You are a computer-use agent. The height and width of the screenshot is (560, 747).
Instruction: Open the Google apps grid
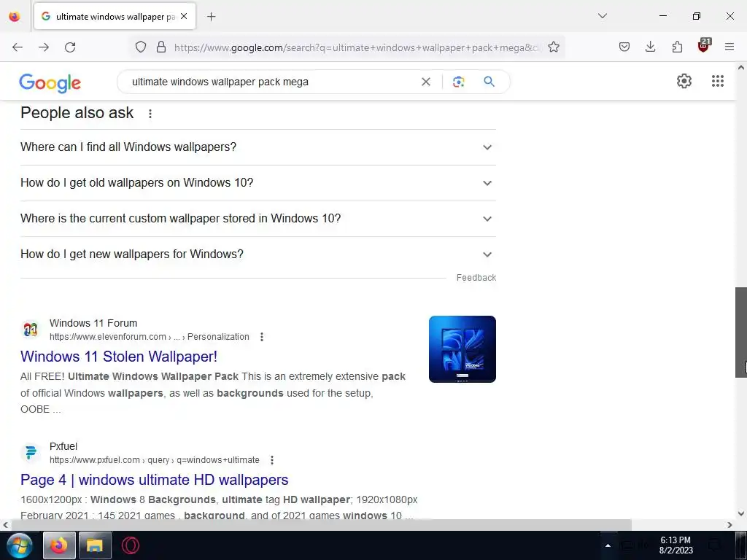coord(718,81)
